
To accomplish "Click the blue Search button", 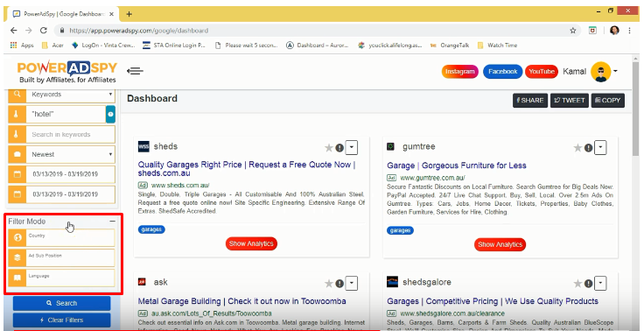I will (61, 303).
